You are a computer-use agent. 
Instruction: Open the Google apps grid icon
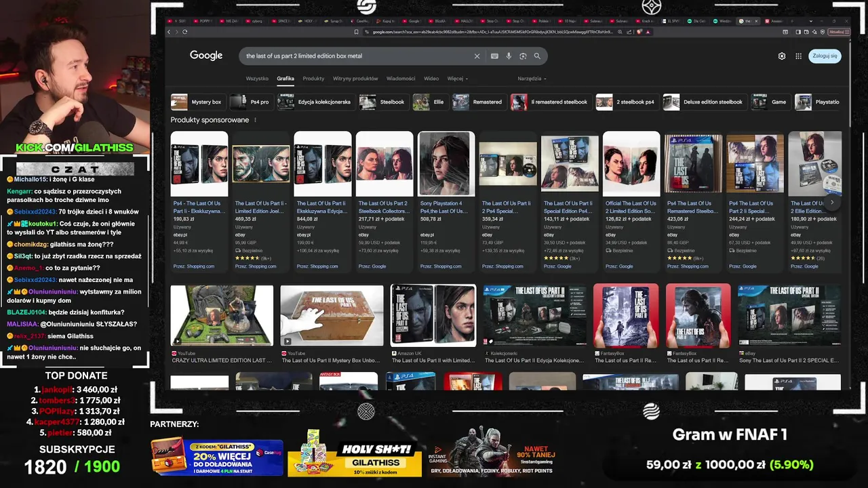coord(799,56)
